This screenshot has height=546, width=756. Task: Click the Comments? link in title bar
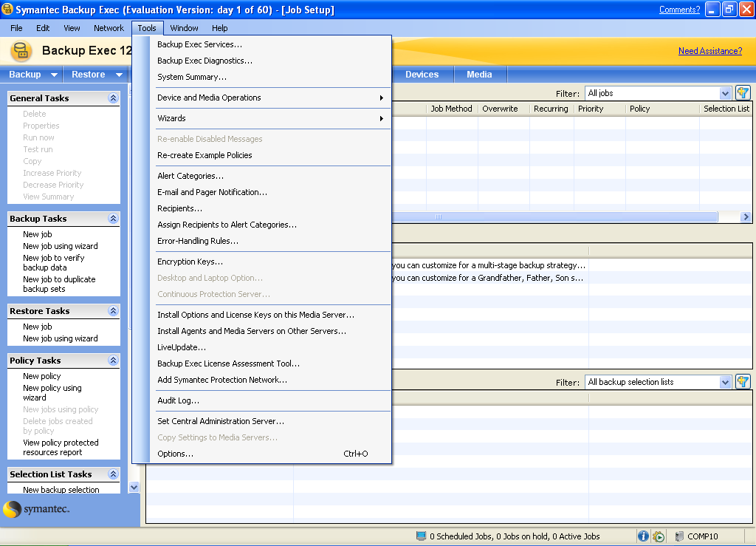(679, 10)
